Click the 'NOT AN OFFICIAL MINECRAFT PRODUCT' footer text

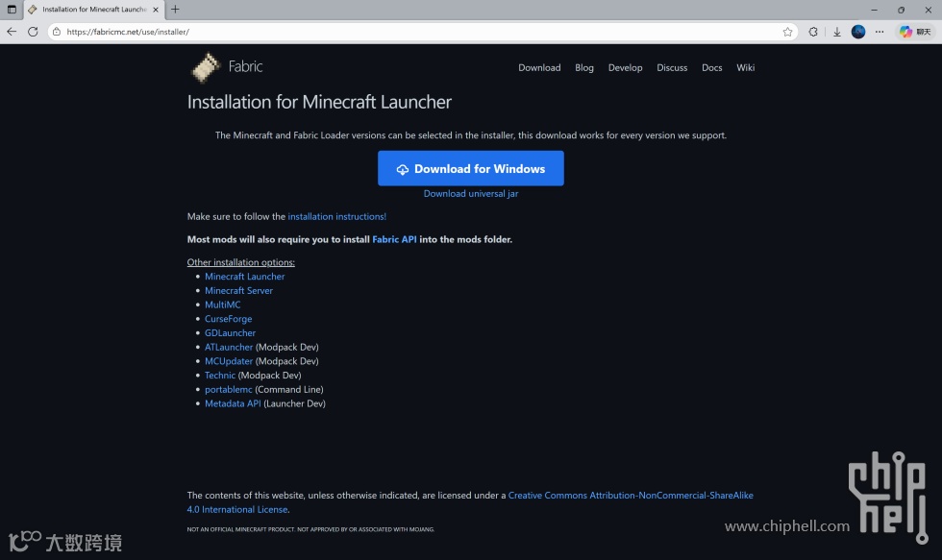point(310,529)
